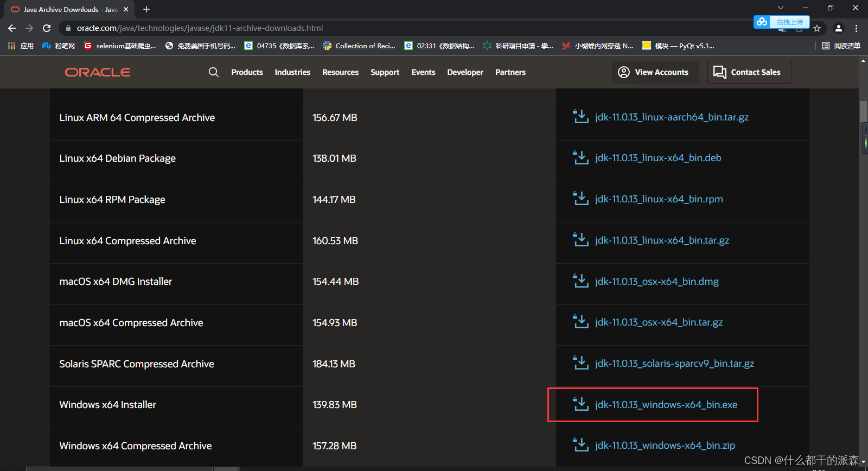Click the page vertical scrollbar thumb
The width and height of the screenshot is (868, 471).
click(x=863, y=111)
